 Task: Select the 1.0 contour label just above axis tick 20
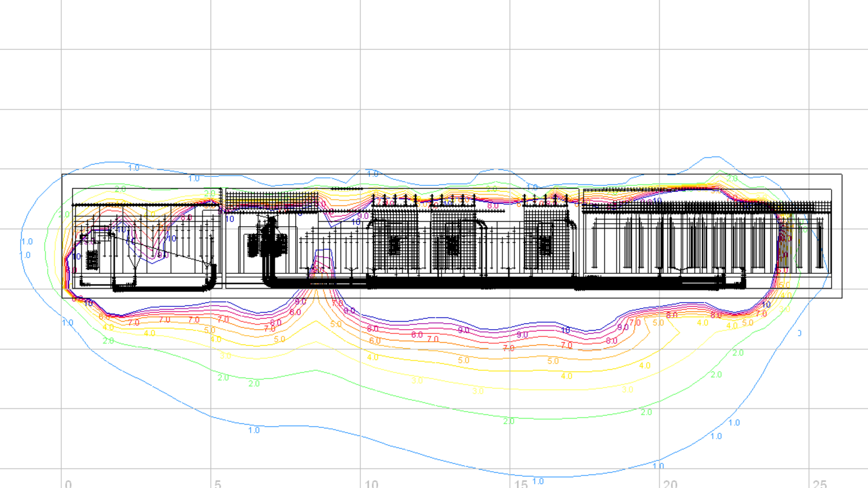658,466
